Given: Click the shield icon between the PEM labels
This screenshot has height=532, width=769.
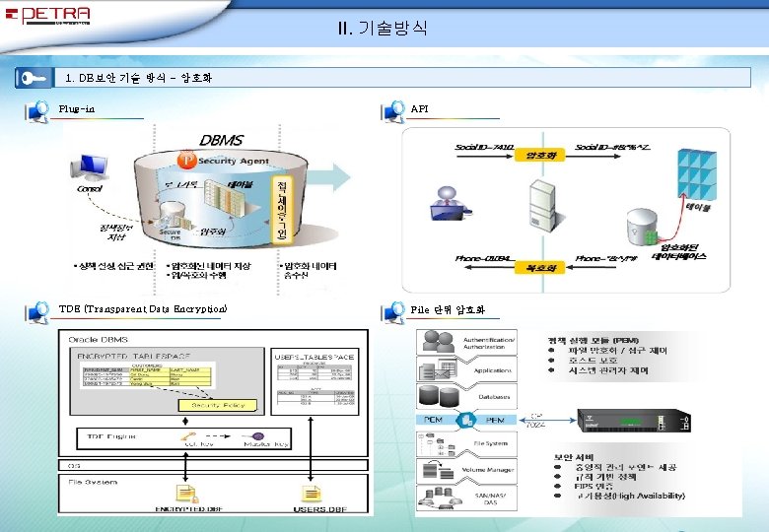Looking at the screenshot, I should coord(466,420).
